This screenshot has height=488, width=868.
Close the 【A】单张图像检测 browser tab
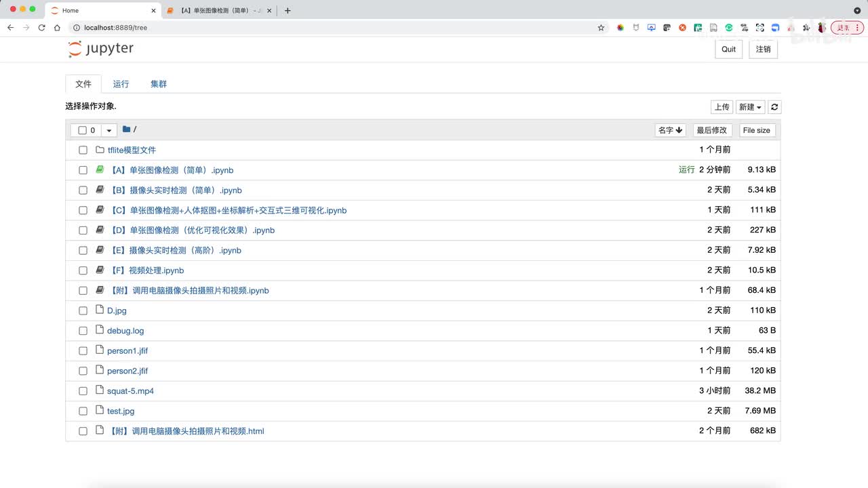tap(269, 11)
